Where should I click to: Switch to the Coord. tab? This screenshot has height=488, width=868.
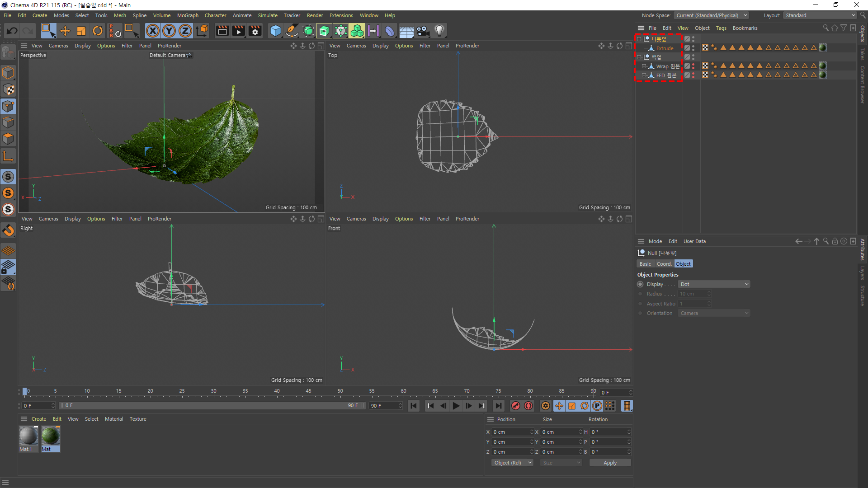(x=664, y=264)
